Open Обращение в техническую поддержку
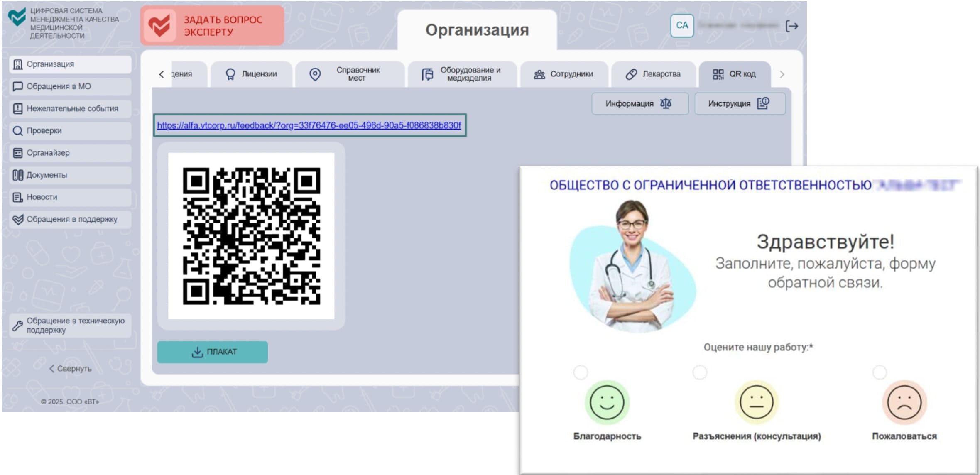Screen dimensions: 980x475 tap(70, 326)
